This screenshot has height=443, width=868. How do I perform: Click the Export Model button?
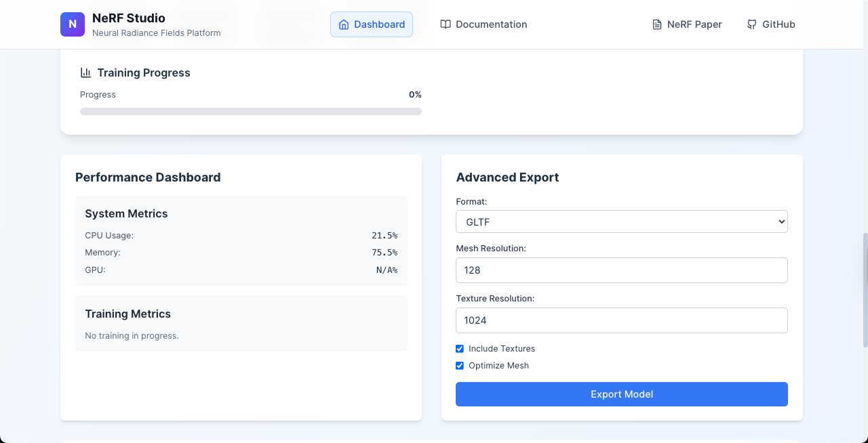(622, 394)
